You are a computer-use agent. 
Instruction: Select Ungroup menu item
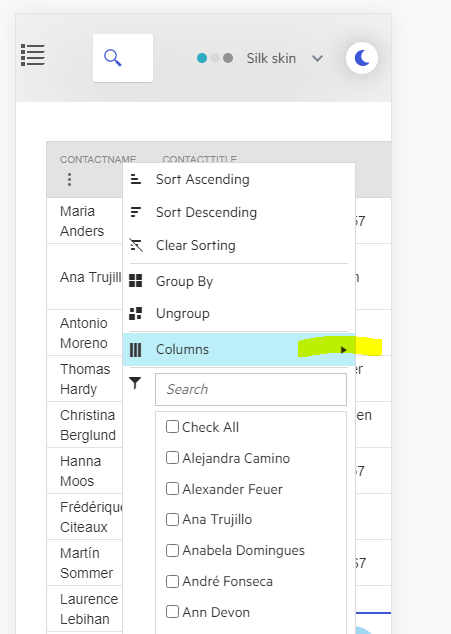239,313
